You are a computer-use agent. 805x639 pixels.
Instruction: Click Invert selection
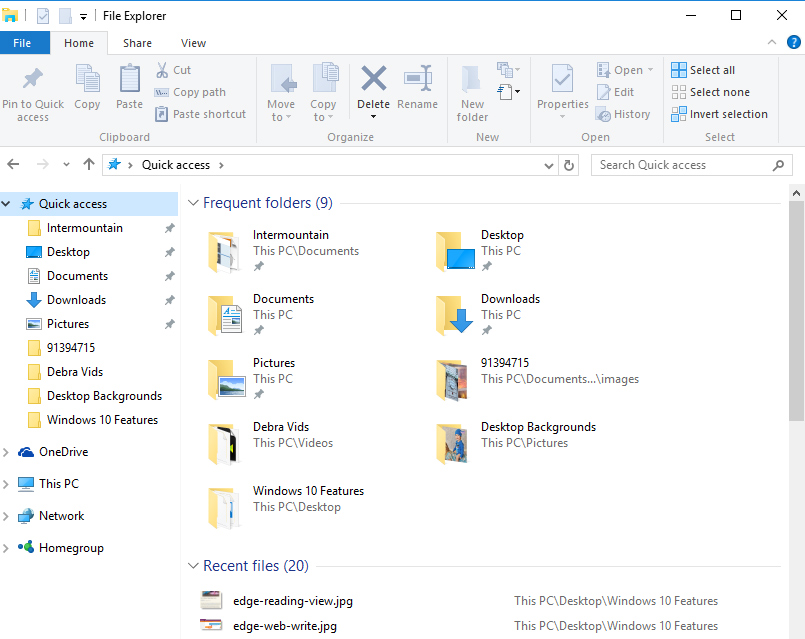719,114
